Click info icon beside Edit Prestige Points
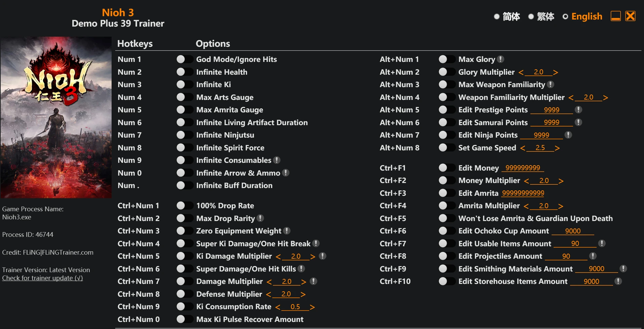 coord(578,110)
